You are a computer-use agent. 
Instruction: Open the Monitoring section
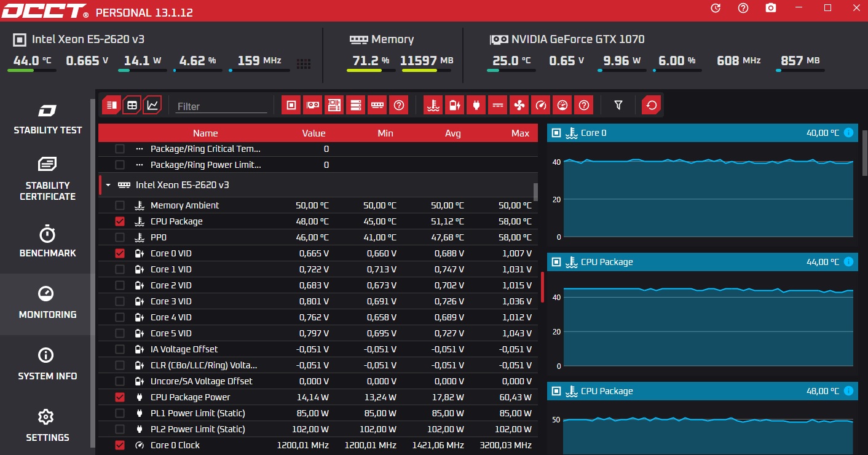pos(47,304)
